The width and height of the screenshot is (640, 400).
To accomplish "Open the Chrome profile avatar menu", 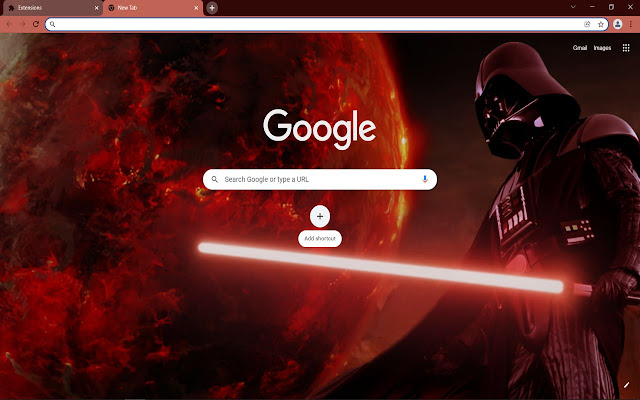I will tap(618, 24).
